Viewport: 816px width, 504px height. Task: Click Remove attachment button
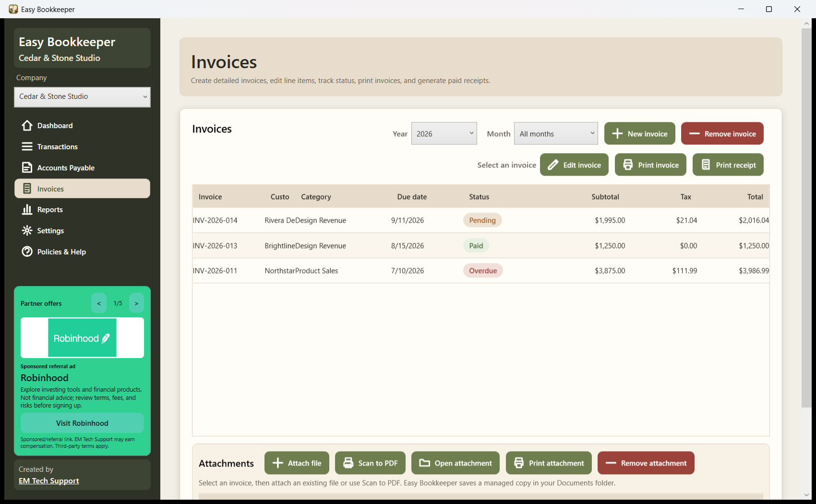click(646, 463)
